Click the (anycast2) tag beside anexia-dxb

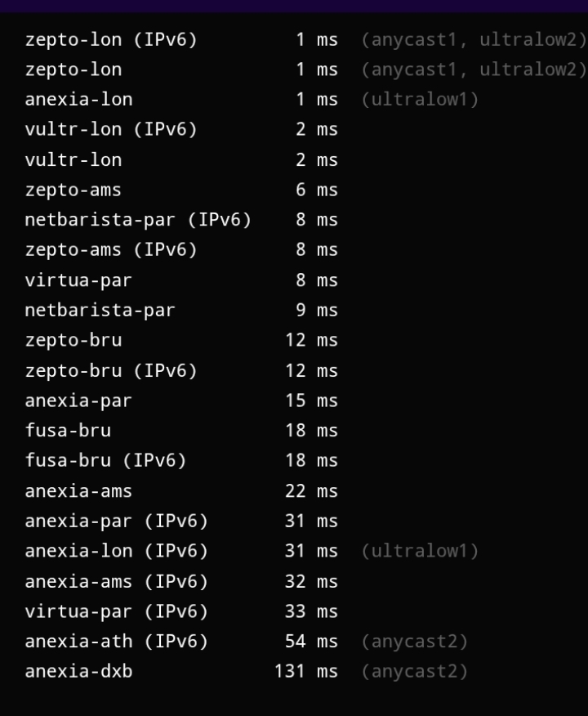click(x=414, y=672)
